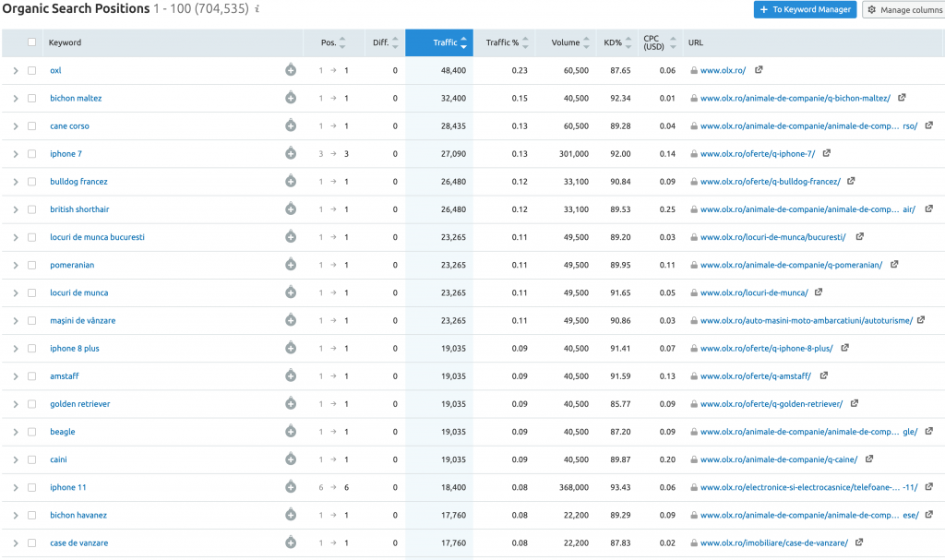The image size is (945, 560).
Task: Check the 'bichon havanez' row checkbox
Action: click(x=32, y=516)
